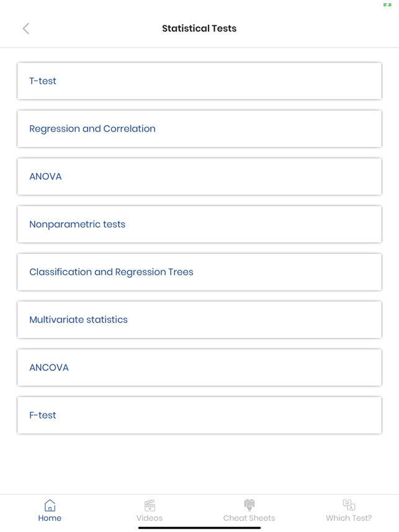
Task: Switch to Cheat Sheets tab label
Action: click(249, 518)
